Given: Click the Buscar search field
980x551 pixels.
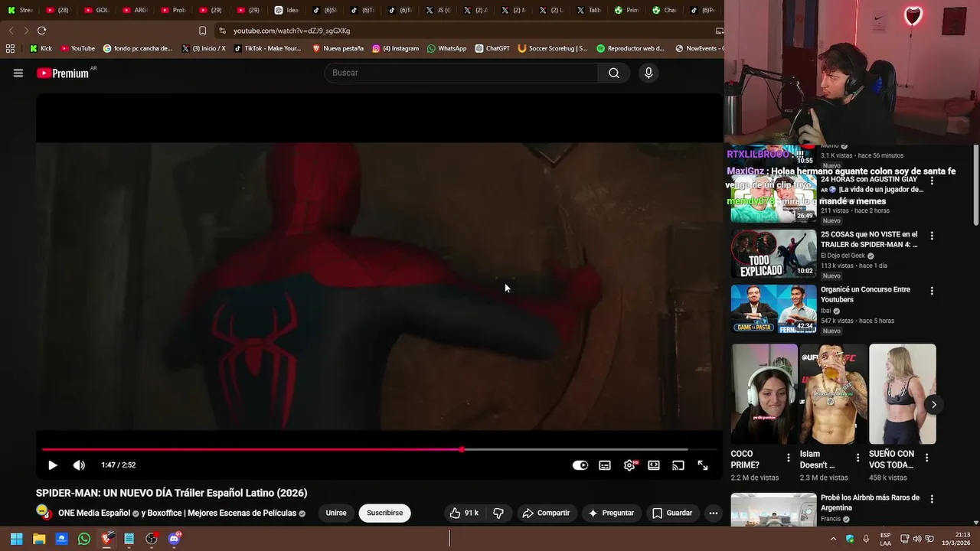Looking at the screenshot, I should 462,73.
